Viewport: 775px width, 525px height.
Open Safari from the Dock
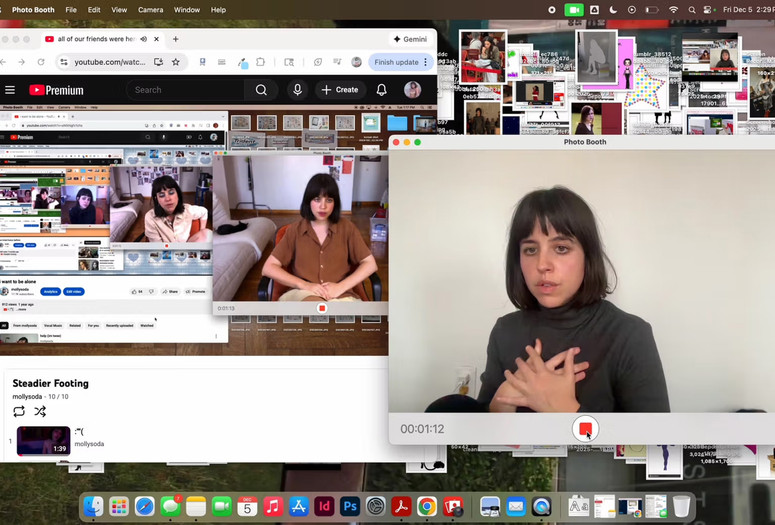pos(145,507)
